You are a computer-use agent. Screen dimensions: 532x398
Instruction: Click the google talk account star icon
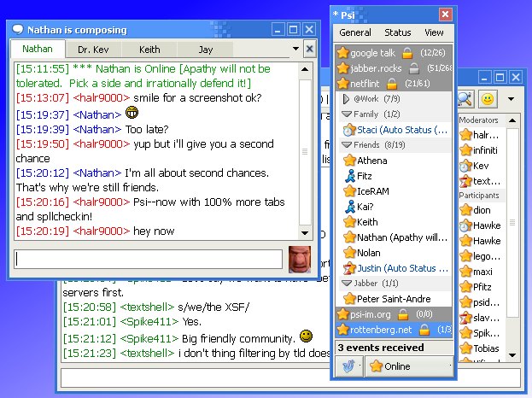click(343, 53)
